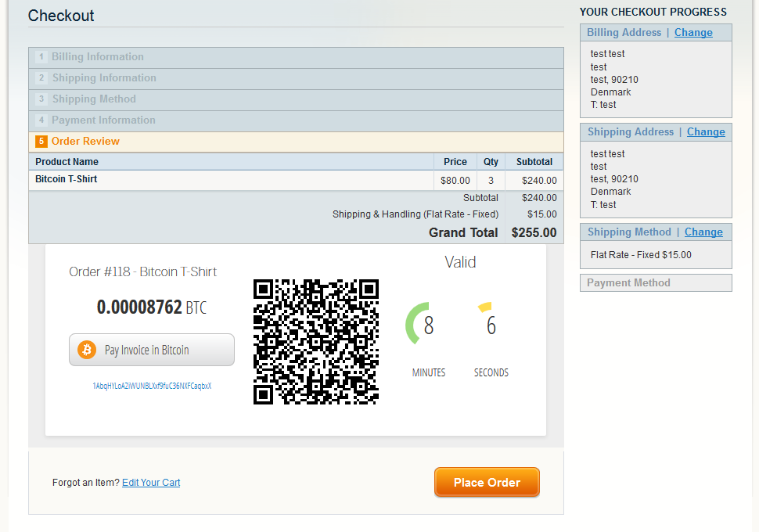Expand the Billing Information step
Viewport: 759px width, 532px height.
(x=98, y=57)
